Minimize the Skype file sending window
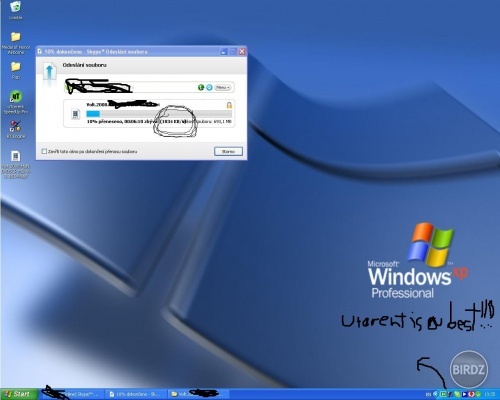Screen dimensions: 500x400 (224, 52)
